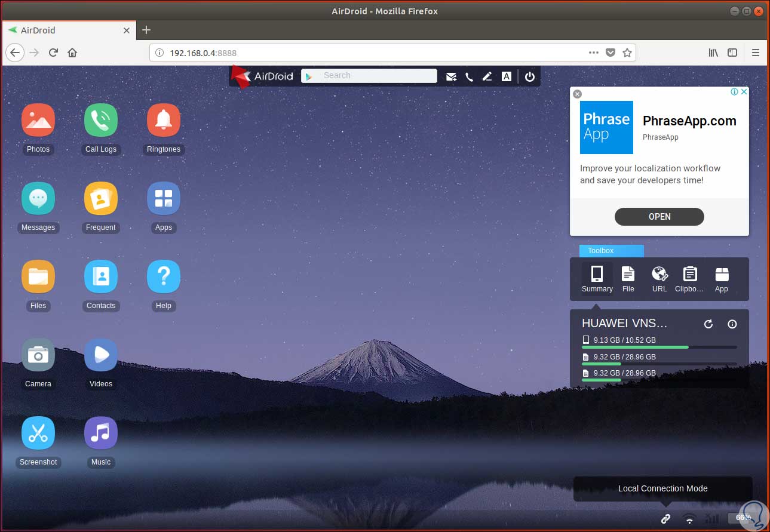The height and width of the screenshot is (532, 770).
Task: Reload the current page
Action: pyautogui.click(x=53, y=53)
